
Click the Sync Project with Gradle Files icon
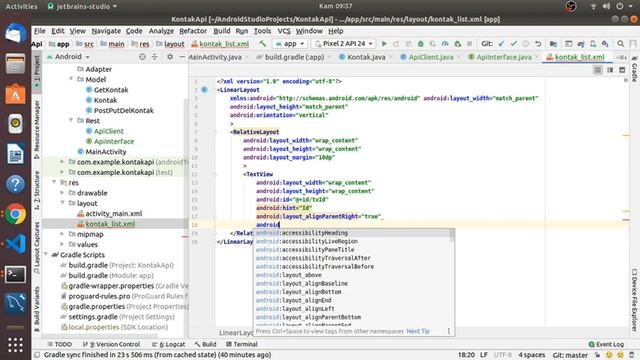581,44
